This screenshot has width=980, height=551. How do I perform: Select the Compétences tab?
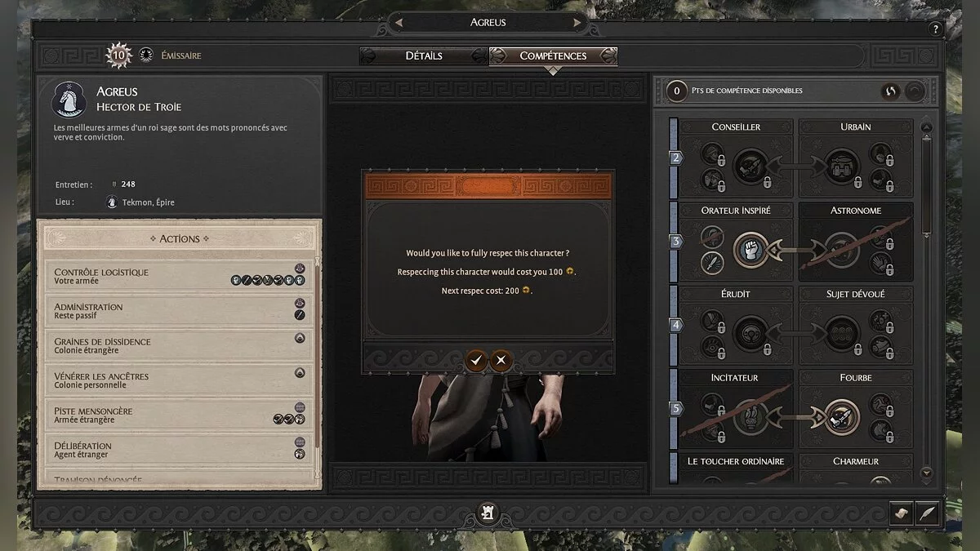[553, 56]
